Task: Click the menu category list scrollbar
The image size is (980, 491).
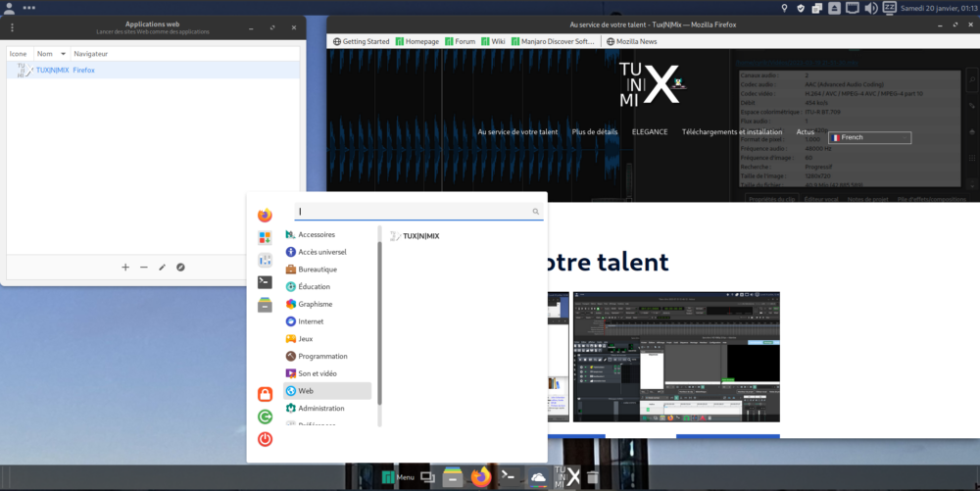Action: [379, 323]
